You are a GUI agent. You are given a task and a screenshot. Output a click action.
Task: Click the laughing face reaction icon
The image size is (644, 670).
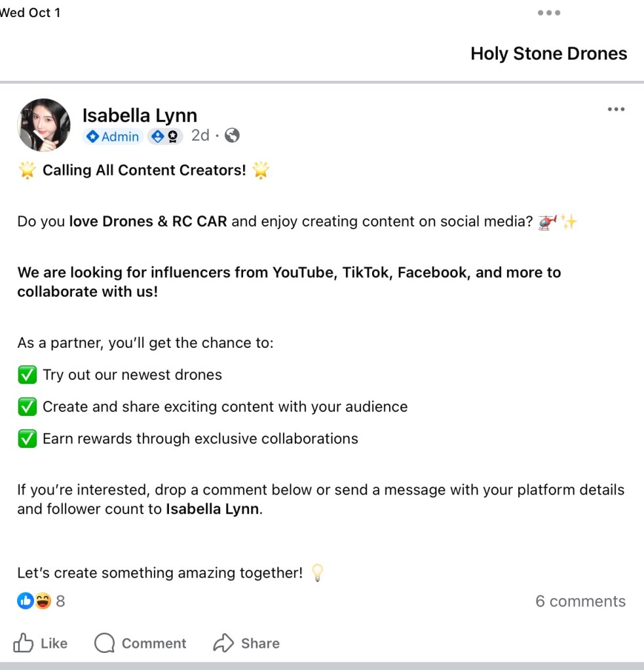[x=43, y=601]
